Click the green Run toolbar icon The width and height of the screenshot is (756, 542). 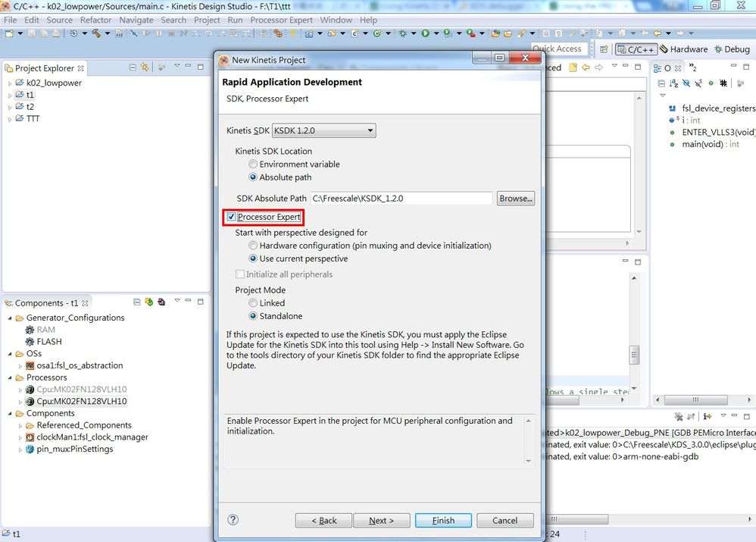point(425,33)
